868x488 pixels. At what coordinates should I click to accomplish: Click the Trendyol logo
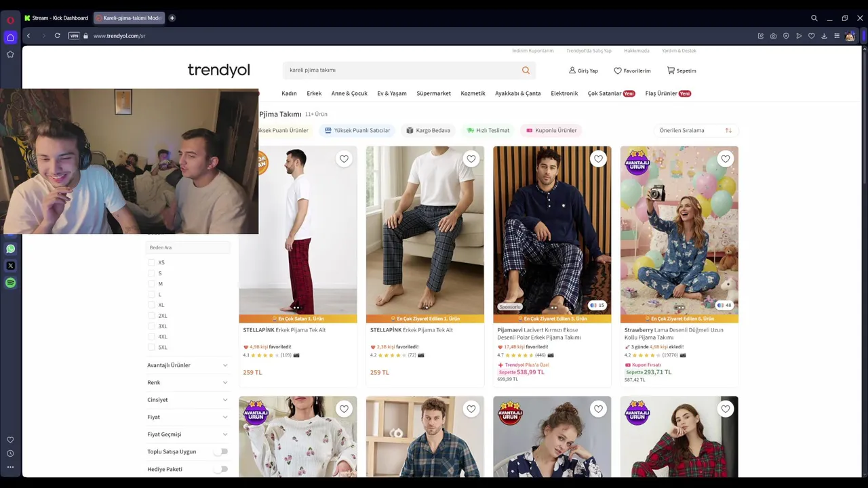tap(218, 70)
